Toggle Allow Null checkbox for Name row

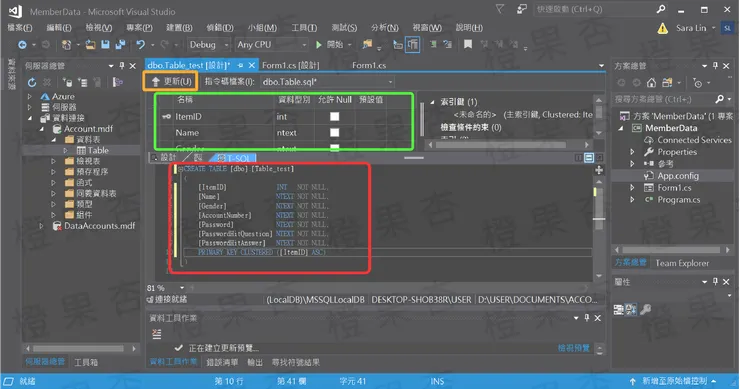click(x=335, y=133)
